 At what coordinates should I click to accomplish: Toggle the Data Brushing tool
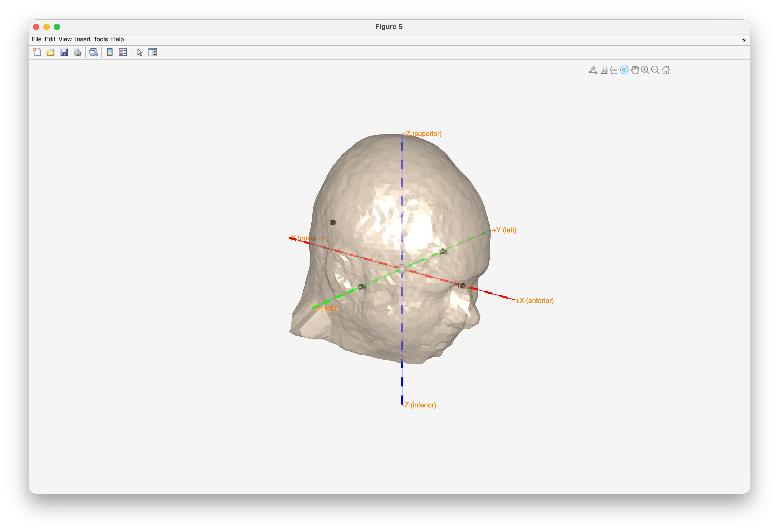[604, 70]
